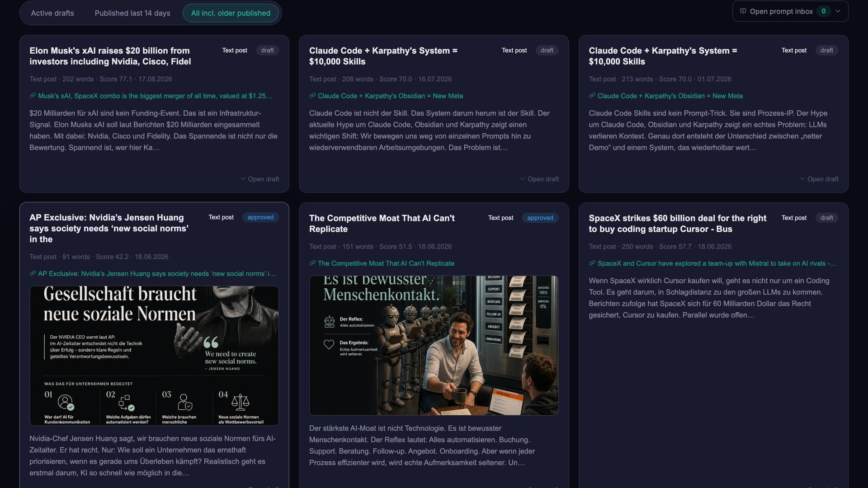Open draft of Claude Code post dated 16.07.2026
Screen dimensions: 868x488
click(x=539, y=179)
